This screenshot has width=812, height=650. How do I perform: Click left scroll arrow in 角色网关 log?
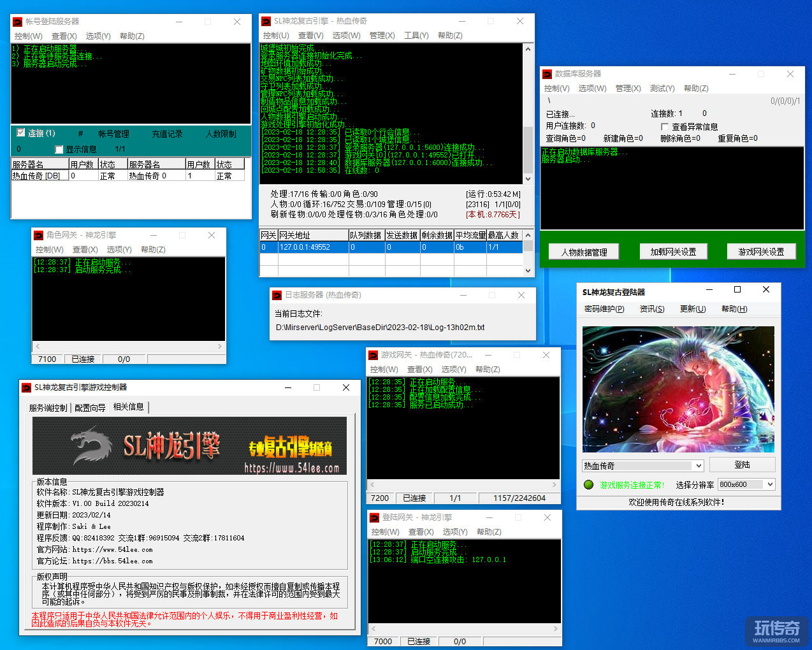38,347
